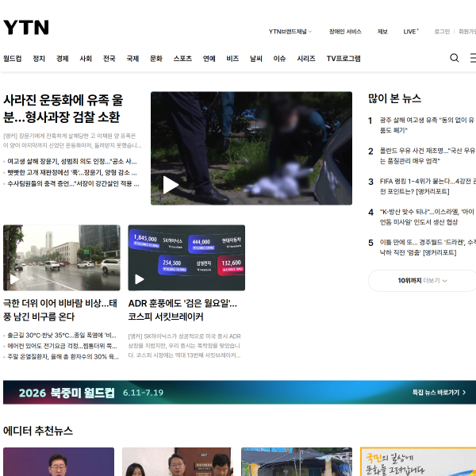Select the 전국 menu item
The image size is (476, 476).
click(x=109, y=59)
